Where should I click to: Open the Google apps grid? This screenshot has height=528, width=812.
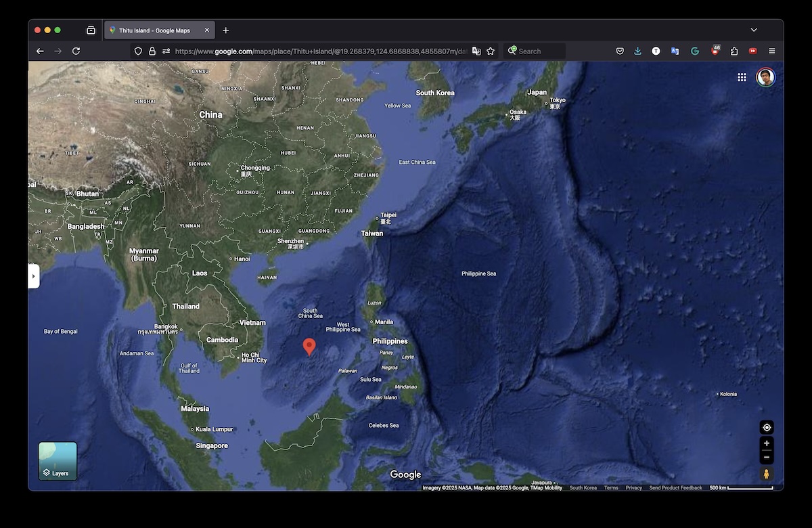pyautogui.click(x=742, y=77)
